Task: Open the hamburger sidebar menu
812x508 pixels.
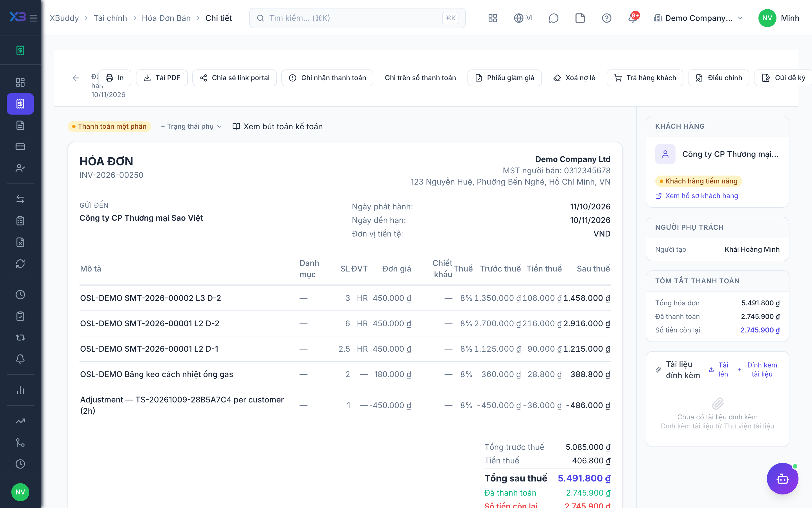Action: (33, 18)
